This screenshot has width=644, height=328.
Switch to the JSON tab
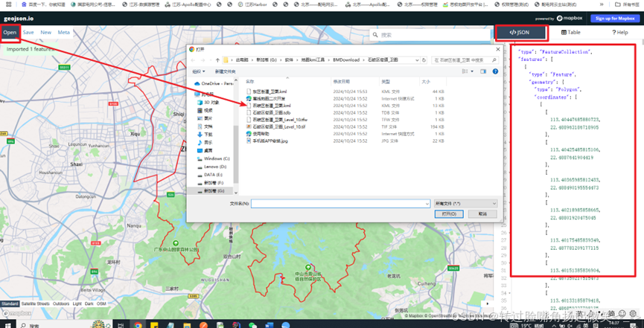pyautogui.click(x=522, y=33)
